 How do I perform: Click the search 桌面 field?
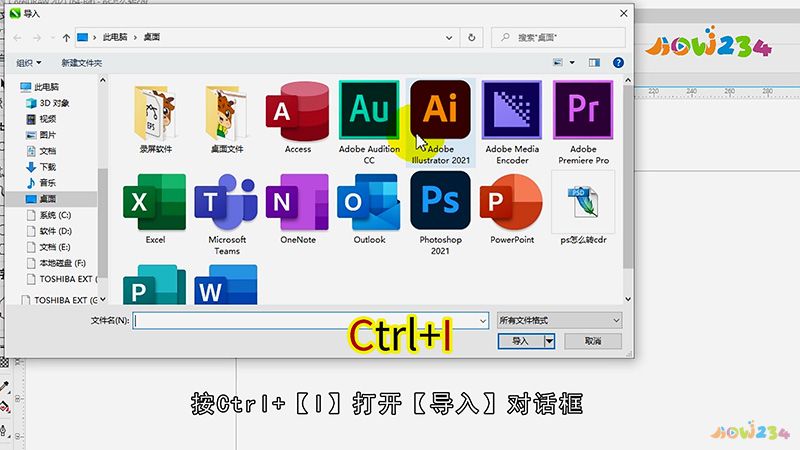coord(558,37)
